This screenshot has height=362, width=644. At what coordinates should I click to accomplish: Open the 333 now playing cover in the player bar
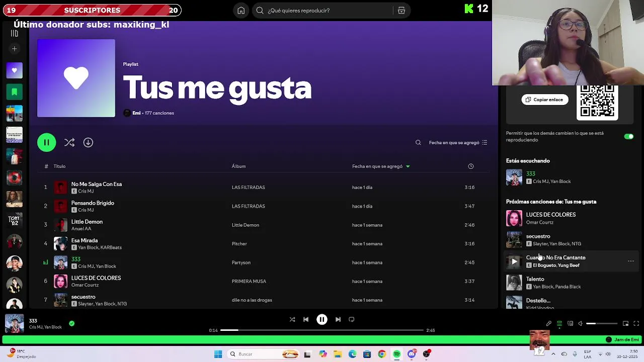14,324
